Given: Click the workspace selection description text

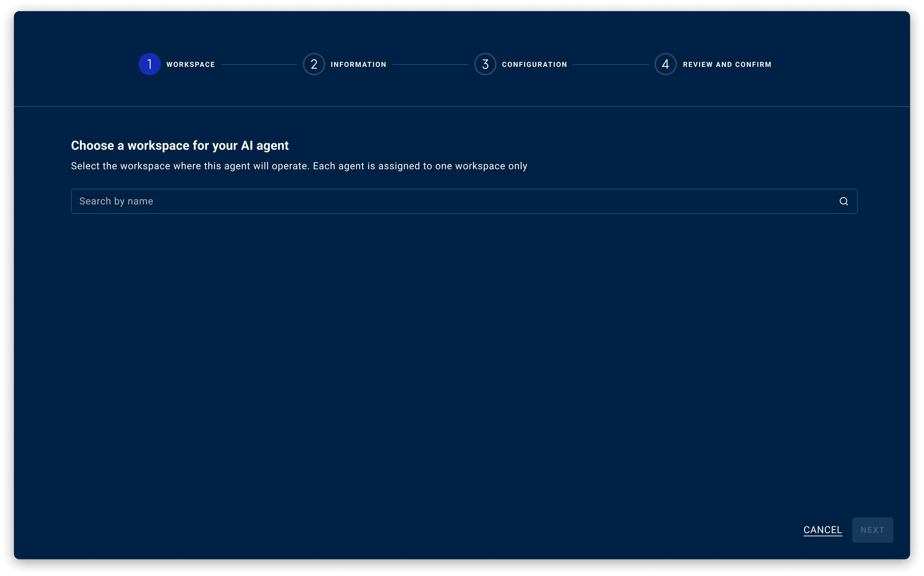Looking at the screenshot, I should click(299, 166).
